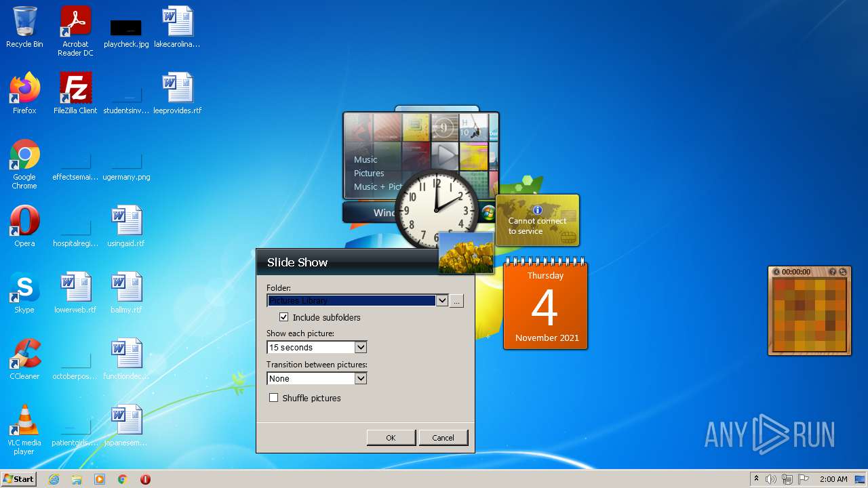Viewport: 868px width, 488px height.
Task: Click the picture puzzle timer icon
Action: [776, 272]
